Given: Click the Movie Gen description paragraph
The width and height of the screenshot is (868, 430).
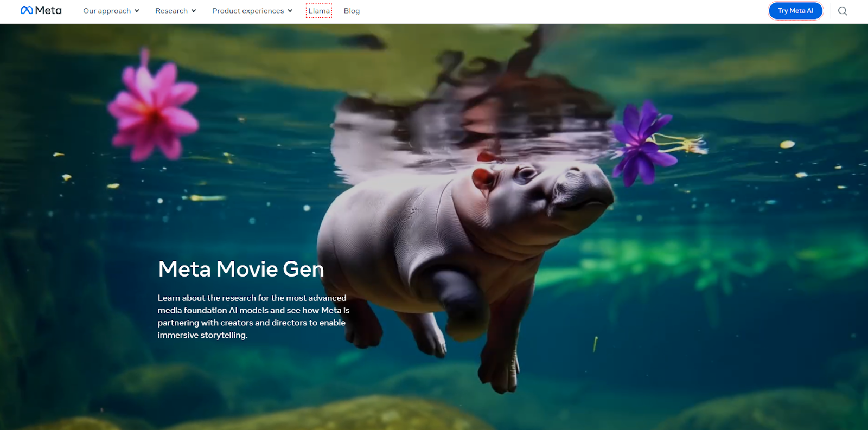Looking at the screenshot, I should [x=253, y=317].
